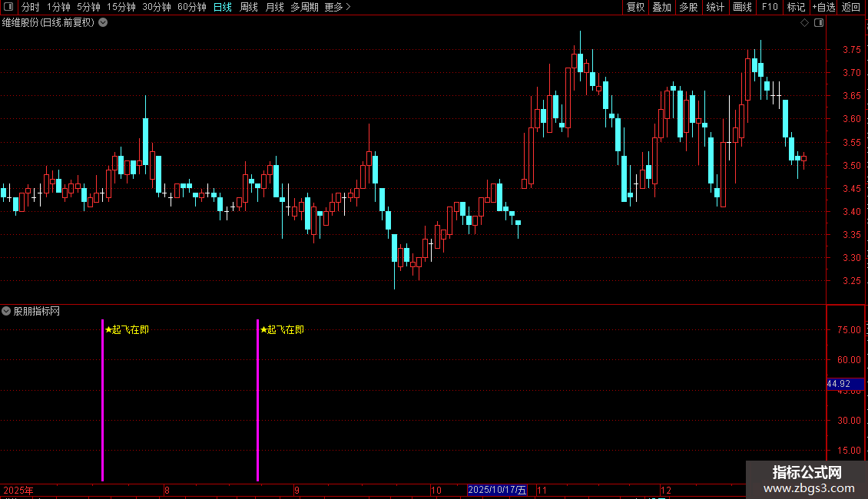
Task: Click the second ★起飞在即 signal label
Action: point(282,329)
